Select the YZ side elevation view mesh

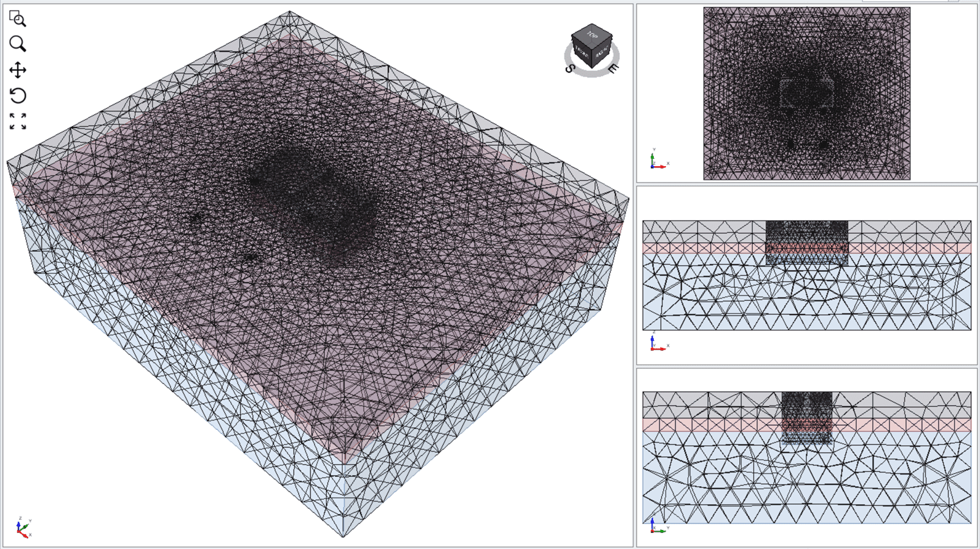(806, 457)
